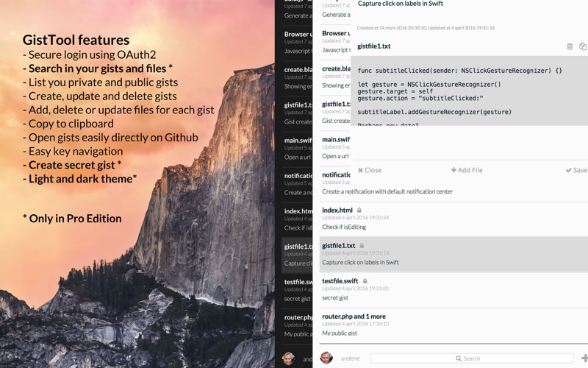
Task: Click the andene username label
Action: (351, 358)
